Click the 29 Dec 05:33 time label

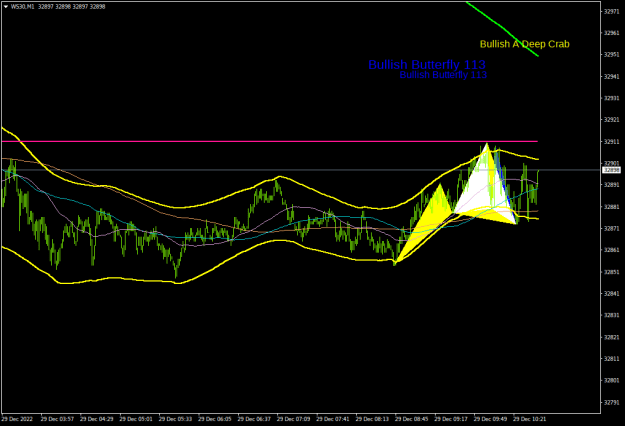tap(175, 419)
